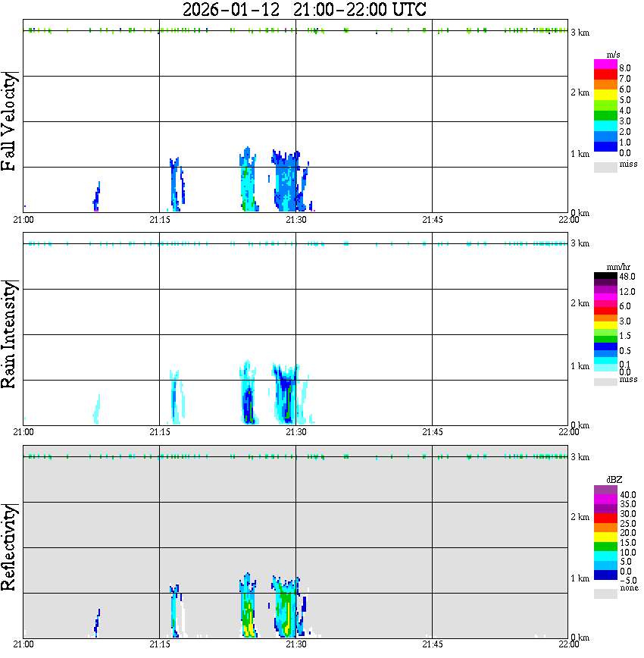Click the 21:08 echo in the Fall Velocity panel
Screen dimensions: 644x658
point(96,196)
